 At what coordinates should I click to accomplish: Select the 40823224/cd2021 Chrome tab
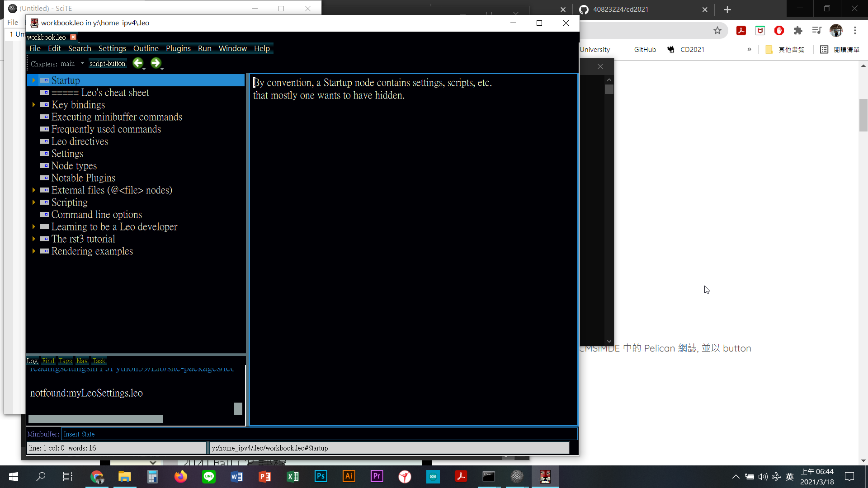pyautogui.click(x=642, y=9)
